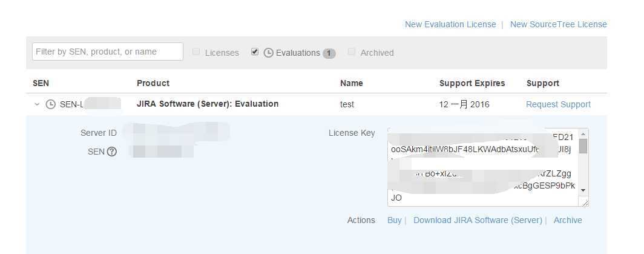Toggle the Archived checkbox

pyautogui.click(x=351, y=52)
